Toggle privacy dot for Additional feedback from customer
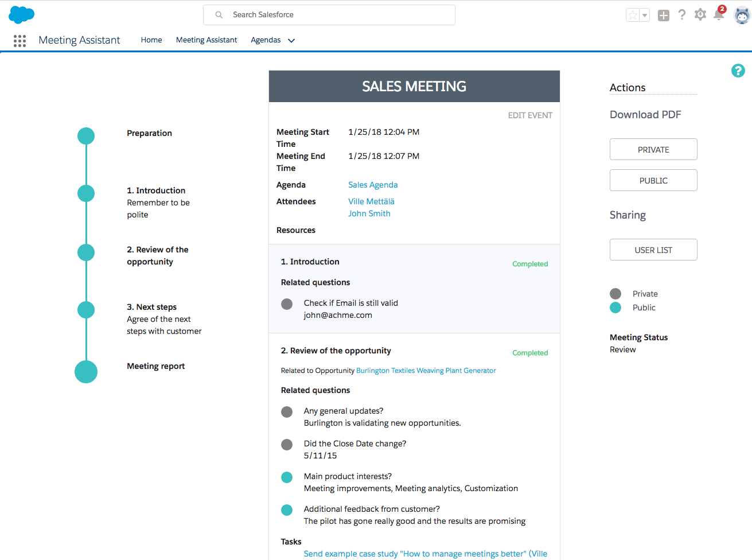The height and width of the screenshot is (560, 752). [x=287, y=510]
